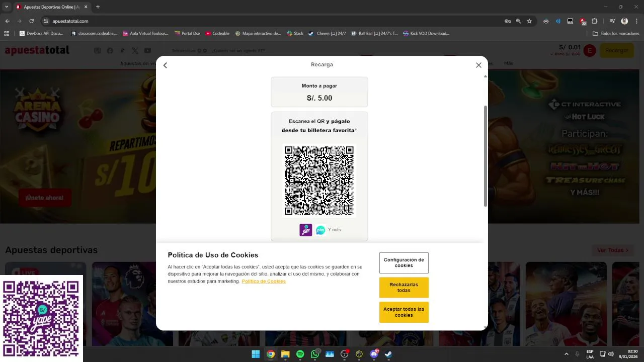The width and height of the screenshot is (644, 362).
Task: Open Chrome profile avatar
Action: (x=624, y=21)
